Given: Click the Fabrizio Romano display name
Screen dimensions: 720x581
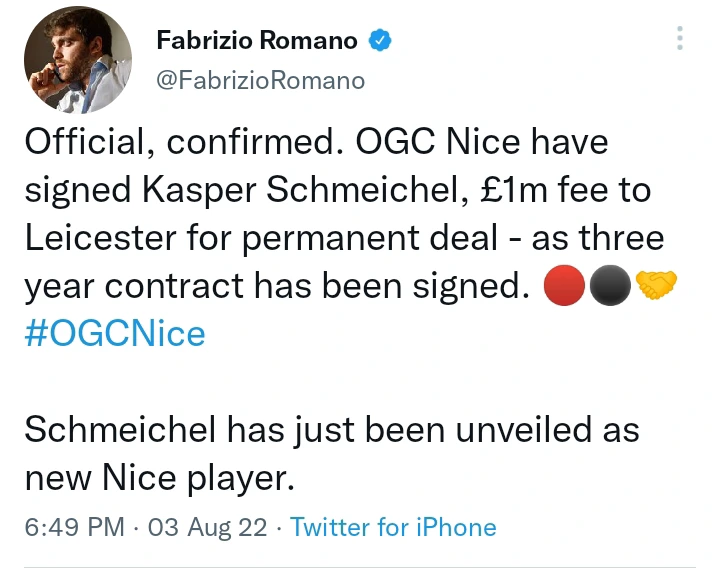Looking at the screenshot, I should point(256,40).
